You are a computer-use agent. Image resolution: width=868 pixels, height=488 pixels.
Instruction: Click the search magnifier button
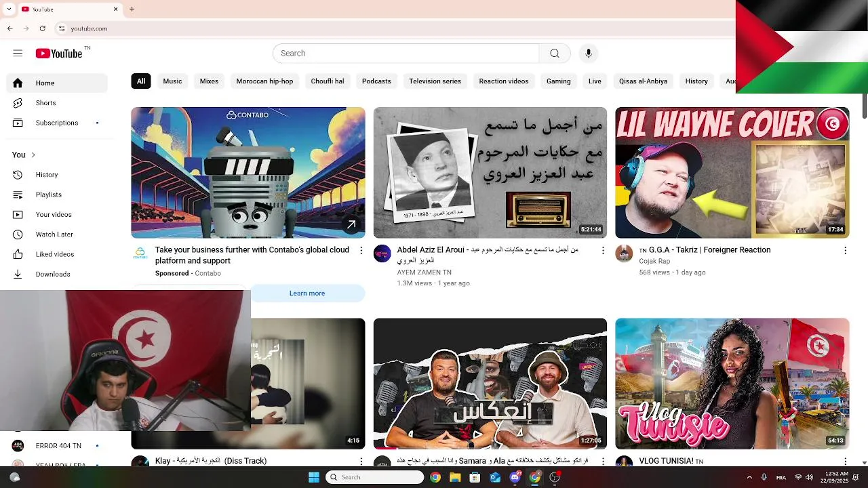(555, 53)
